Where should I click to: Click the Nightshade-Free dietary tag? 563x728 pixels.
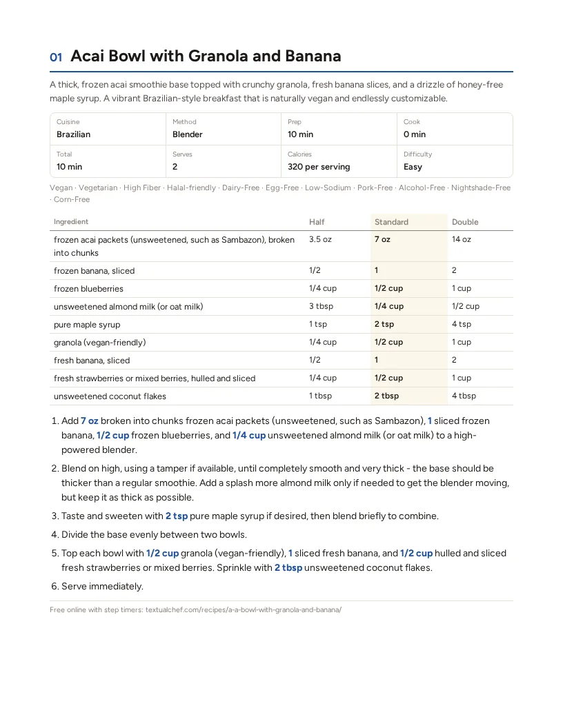pos(481,188)
